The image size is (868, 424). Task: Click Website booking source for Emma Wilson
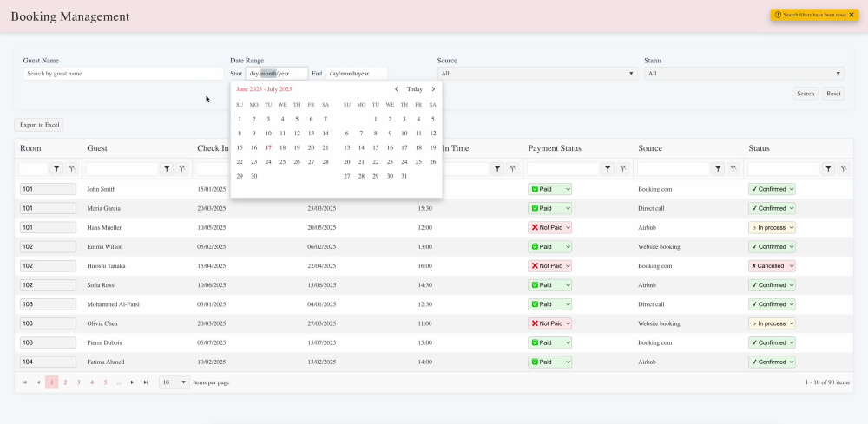click(660, 246)
